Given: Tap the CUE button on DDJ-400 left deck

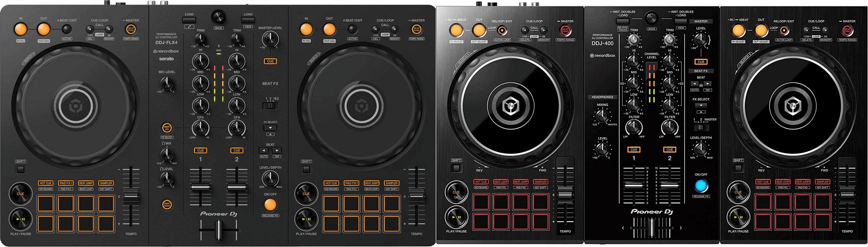Looking at the screenshot, I should [456, 193].
